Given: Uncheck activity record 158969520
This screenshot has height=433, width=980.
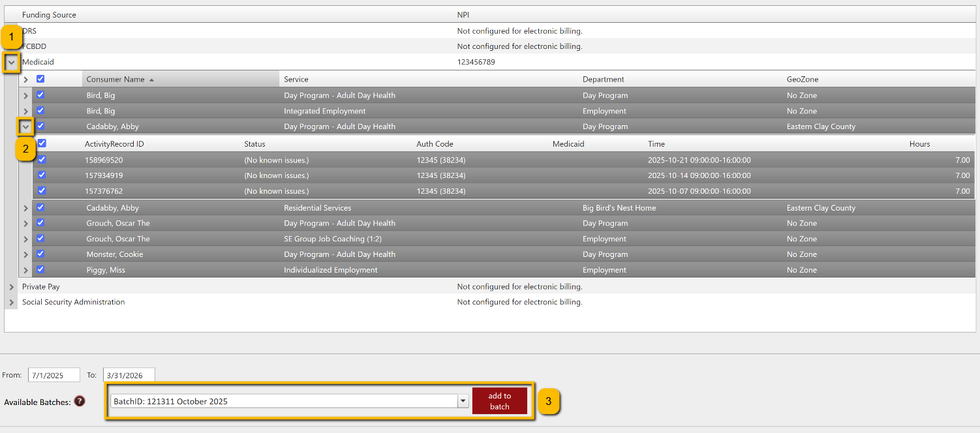Looking at the screenshot, I should point(42,159).
